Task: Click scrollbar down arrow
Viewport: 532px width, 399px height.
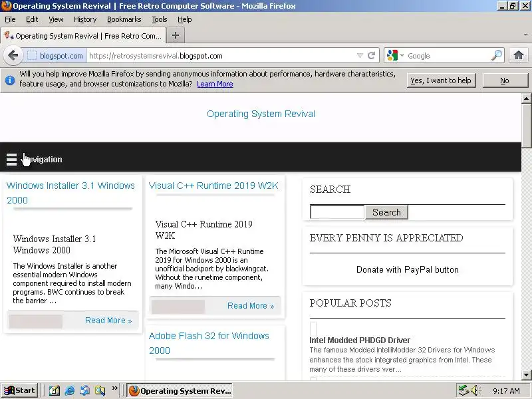Action: [x=526, y=375]
